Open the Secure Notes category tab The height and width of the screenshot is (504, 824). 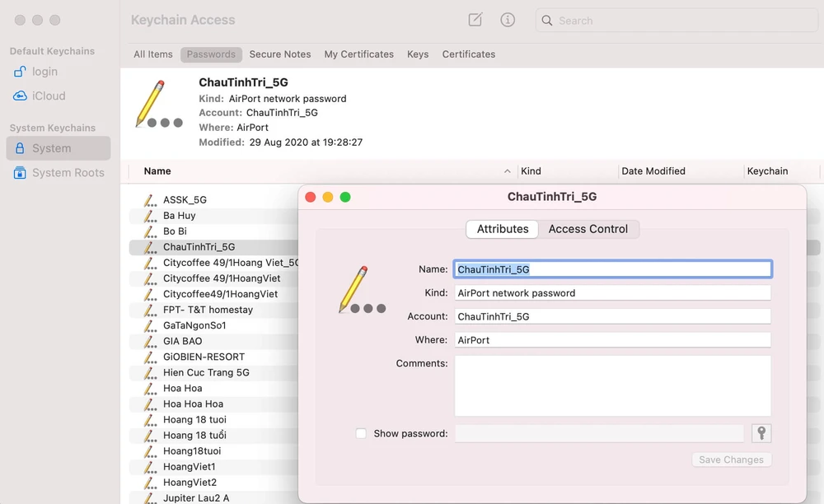(280, 54)
